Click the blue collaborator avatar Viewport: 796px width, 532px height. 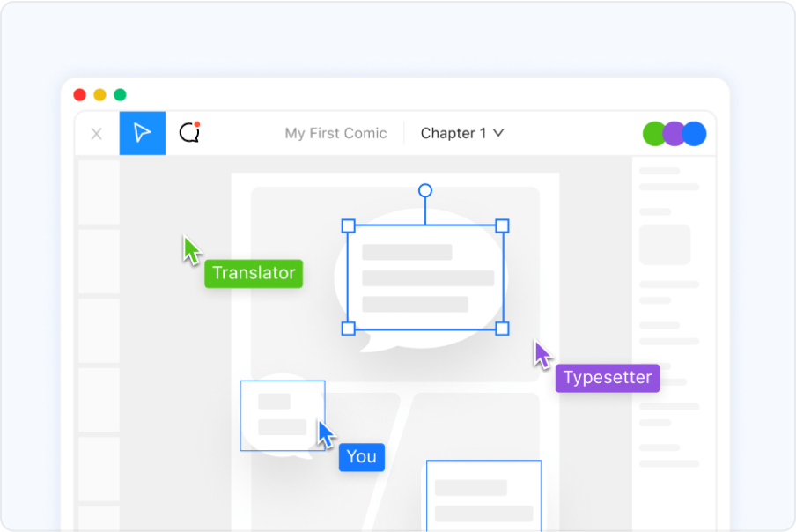(695, 134)
